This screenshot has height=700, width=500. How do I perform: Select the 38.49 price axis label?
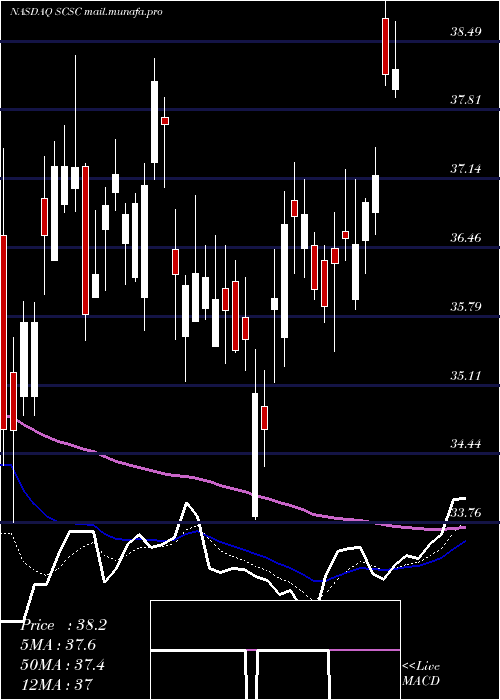point(466,32)
